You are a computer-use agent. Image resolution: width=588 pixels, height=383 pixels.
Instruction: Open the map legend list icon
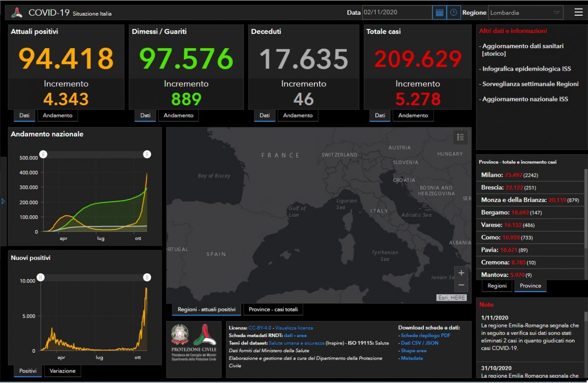461,137
